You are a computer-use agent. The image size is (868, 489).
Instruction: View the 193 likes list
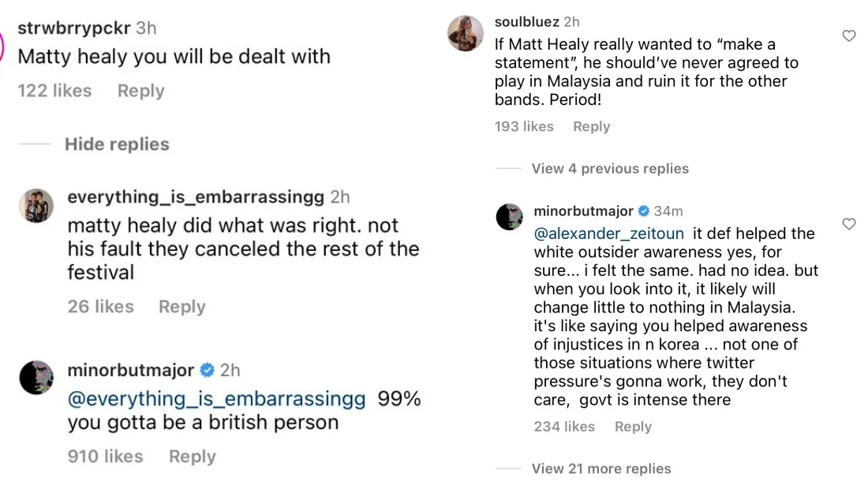[524, 126]
